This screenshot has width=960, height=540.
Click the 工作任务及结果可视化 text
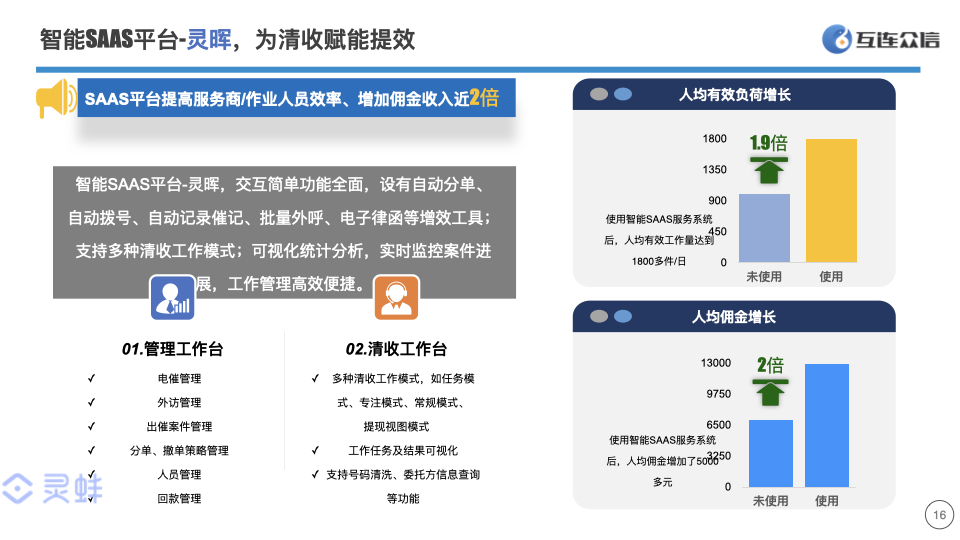pyautogui.click(x=403, y=450)
